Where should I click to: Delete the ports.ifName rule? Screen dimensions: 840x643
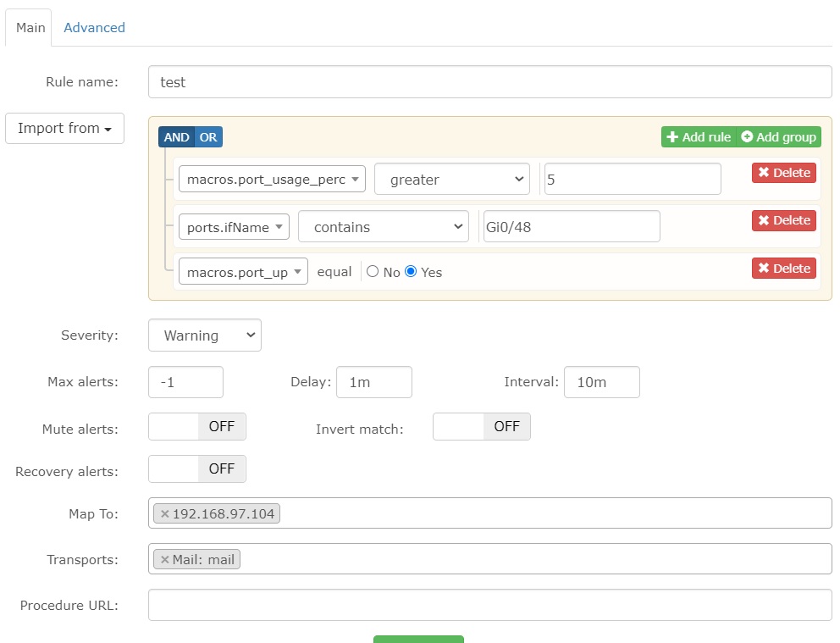[x=784, y=220]
